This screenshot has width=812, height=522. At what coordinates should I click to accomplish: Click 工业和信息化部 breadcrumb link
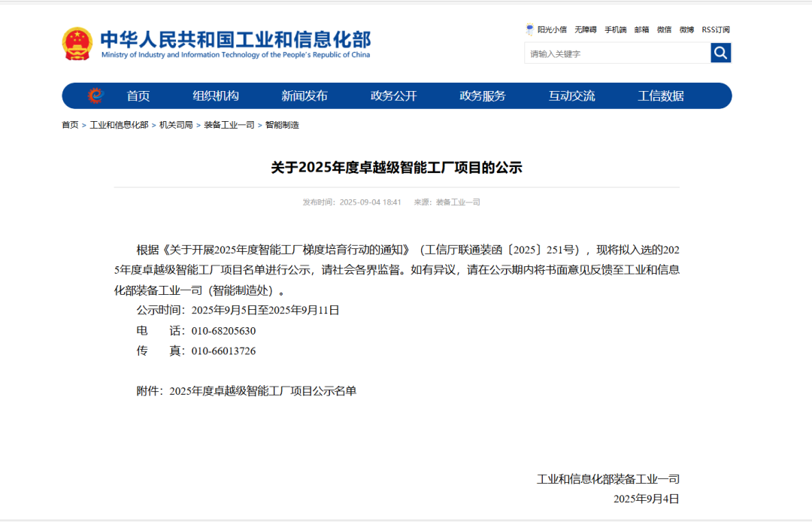click(119, 125)
